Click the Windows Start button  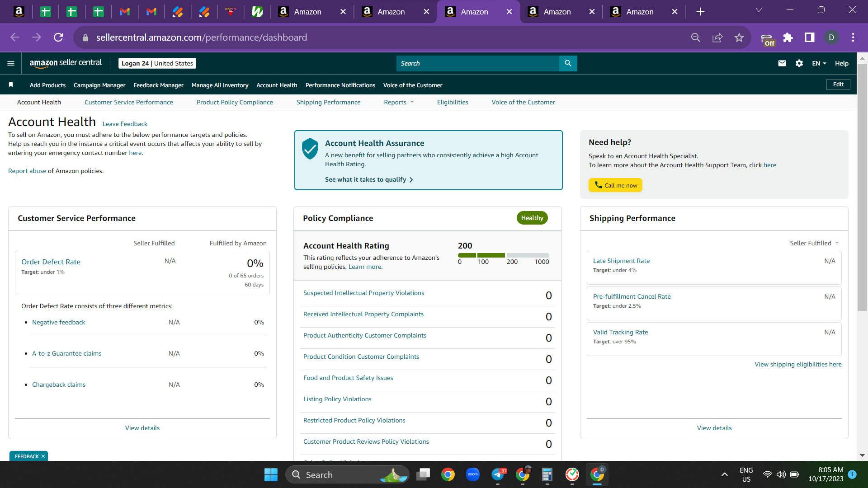(x=271, y=474)
